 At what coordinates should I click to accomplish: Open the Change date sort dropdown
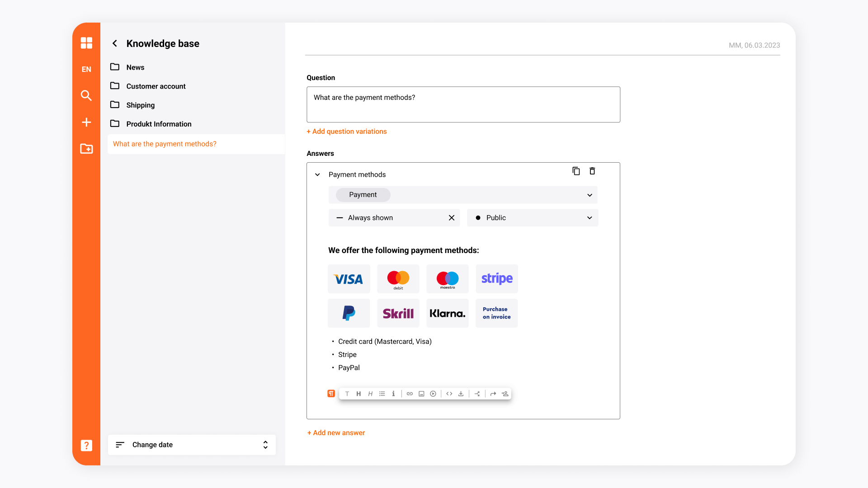[192, 445]
